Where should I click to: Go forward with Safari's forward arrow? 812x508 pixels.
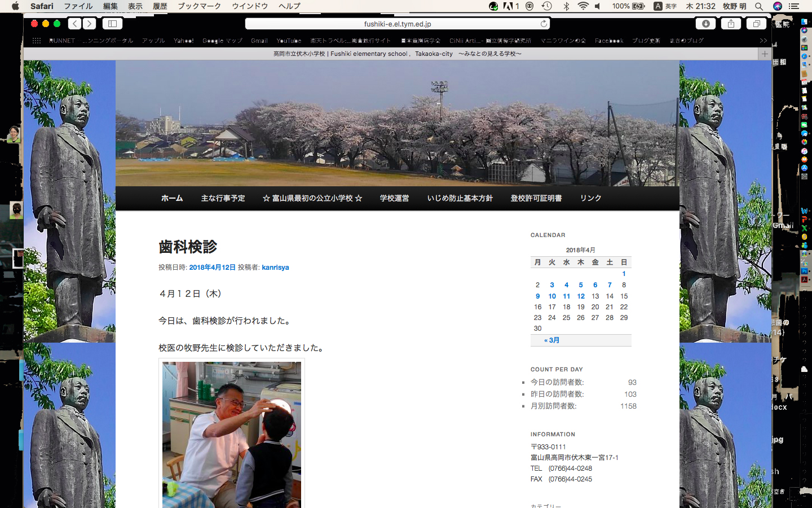89,24
